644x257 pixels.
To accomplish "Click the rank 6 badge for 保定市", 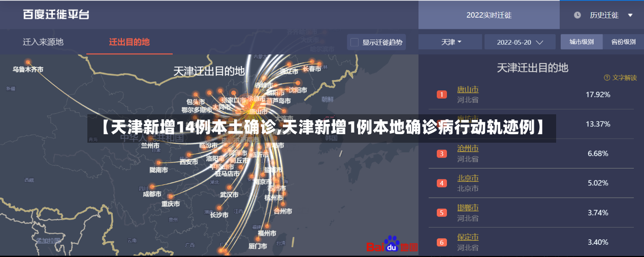I will pos(442,242).
